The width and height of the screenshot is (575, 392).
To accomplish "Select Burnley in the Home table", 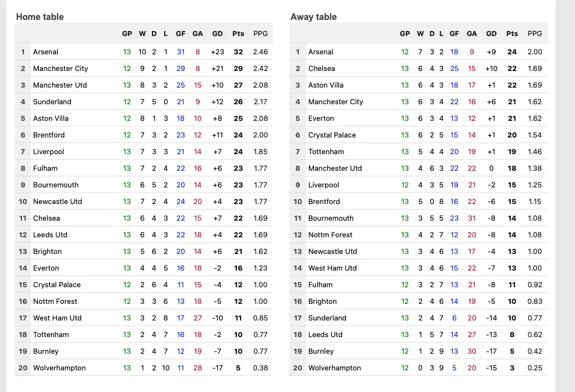I will click(x=46, y=352).
